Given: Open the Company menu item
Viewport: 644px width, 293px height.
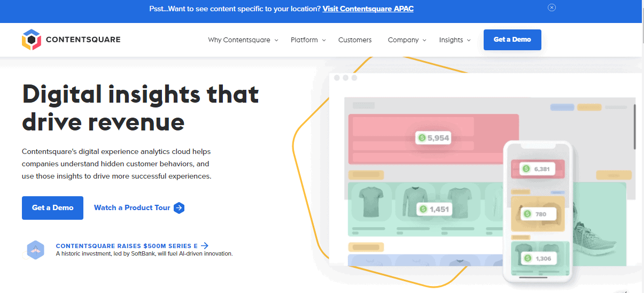Looking at the screenshot, I should click(403, 40).
